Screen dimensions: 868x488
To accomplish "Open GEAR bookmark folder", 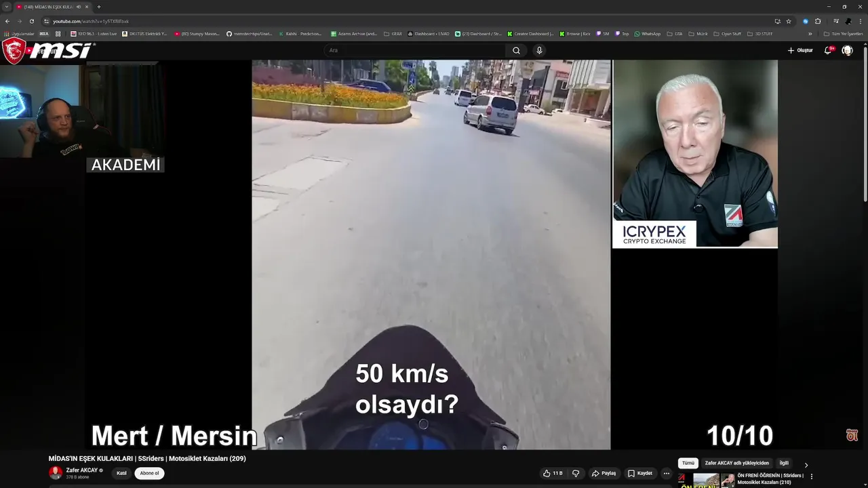I will point(393,33).
